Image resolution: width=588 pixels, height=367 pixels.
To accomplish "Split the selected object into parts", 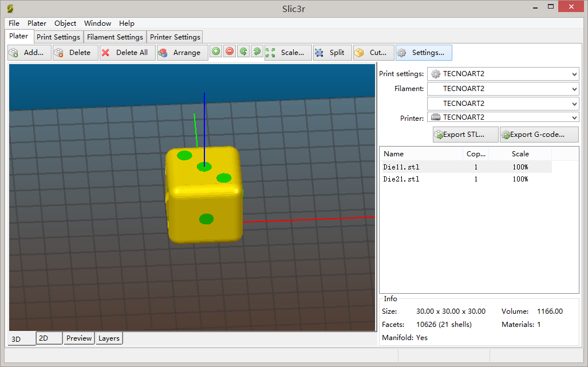I will [x=332, y=53].
